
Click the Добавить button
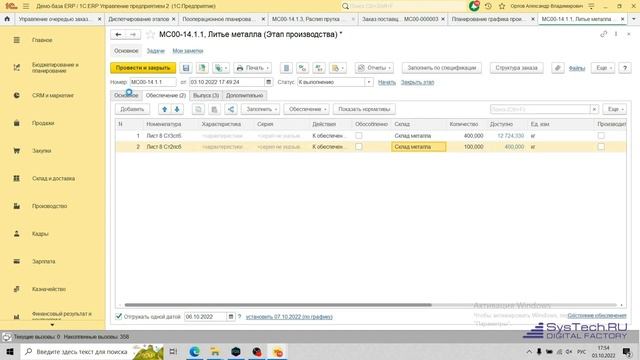pos(132,109)
